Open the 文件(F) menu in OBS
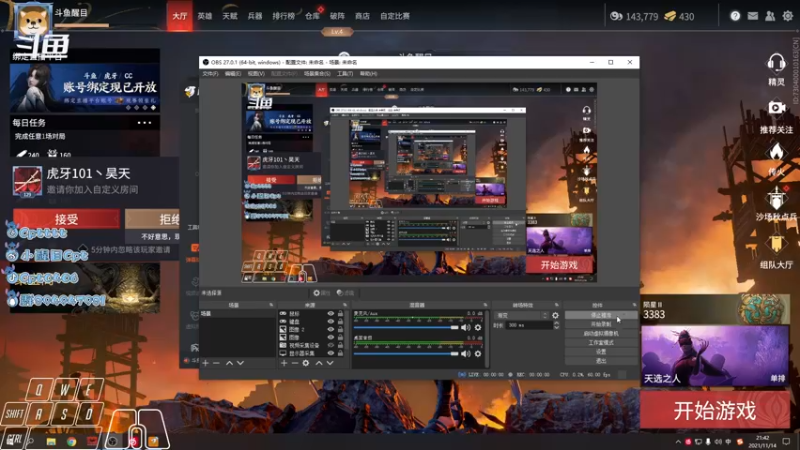800x450 pixels. tap(210, 74)
